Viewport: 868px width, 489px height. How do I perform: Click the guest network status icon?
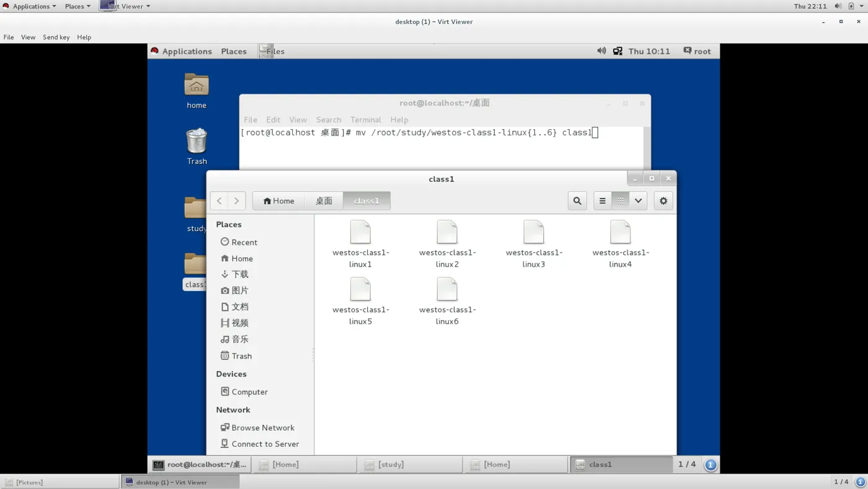coord(618,51)
